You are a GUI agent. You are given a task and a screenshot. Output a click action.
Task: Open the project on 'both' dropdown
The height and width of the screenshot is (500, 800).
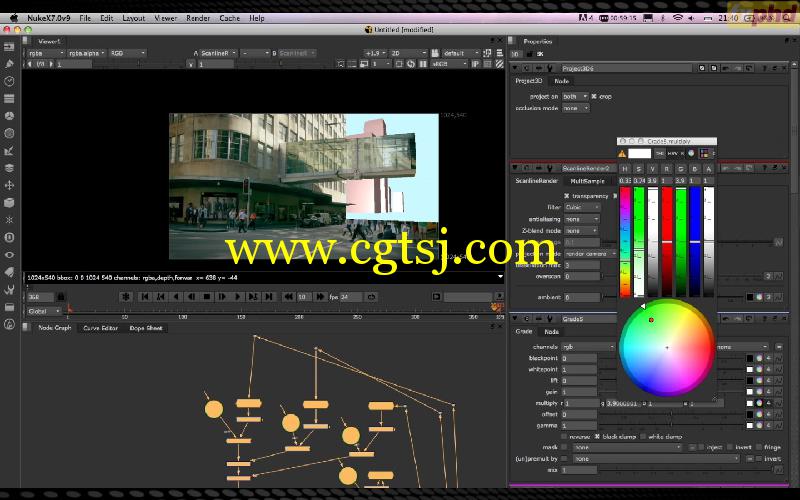tap(575, 96)
